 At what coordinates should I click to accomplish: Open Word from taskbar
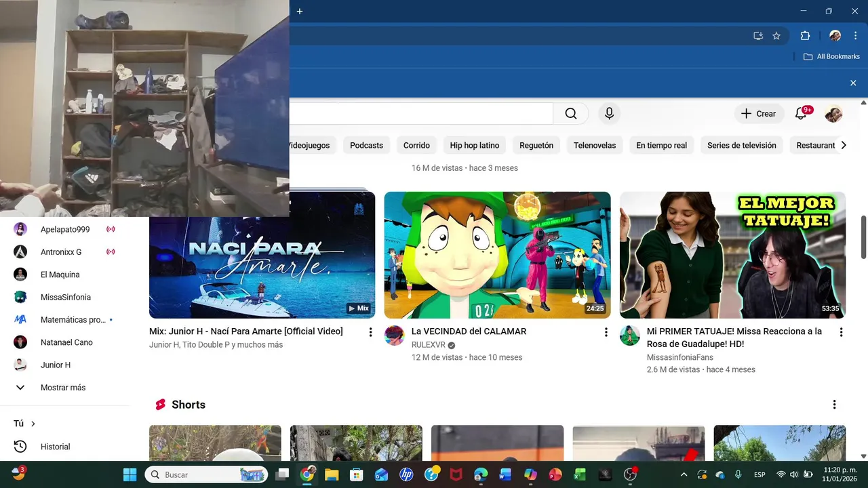(x=505, y=474)
